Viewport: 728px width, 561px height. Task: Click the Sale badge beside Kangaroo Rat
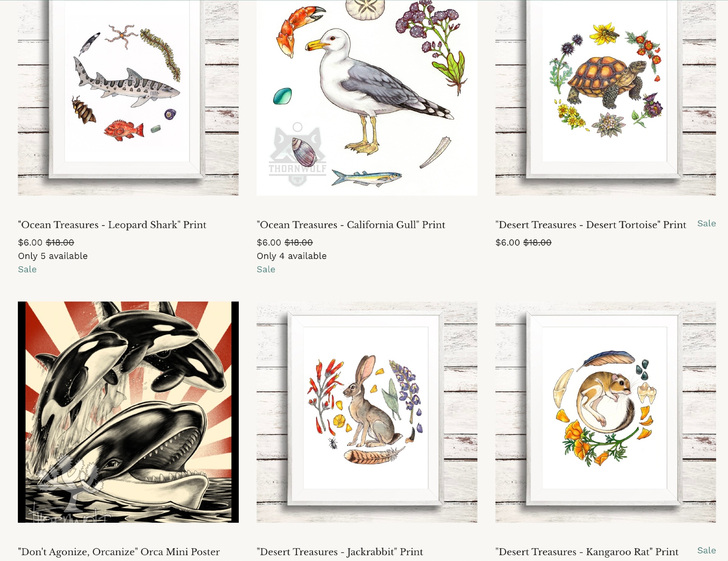[x=707, y=551]
